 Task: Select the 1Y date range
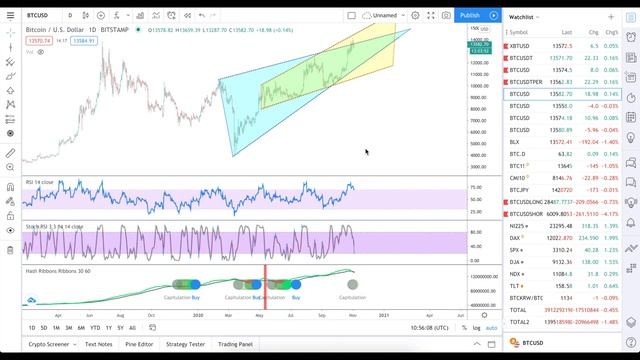point(109,328)
